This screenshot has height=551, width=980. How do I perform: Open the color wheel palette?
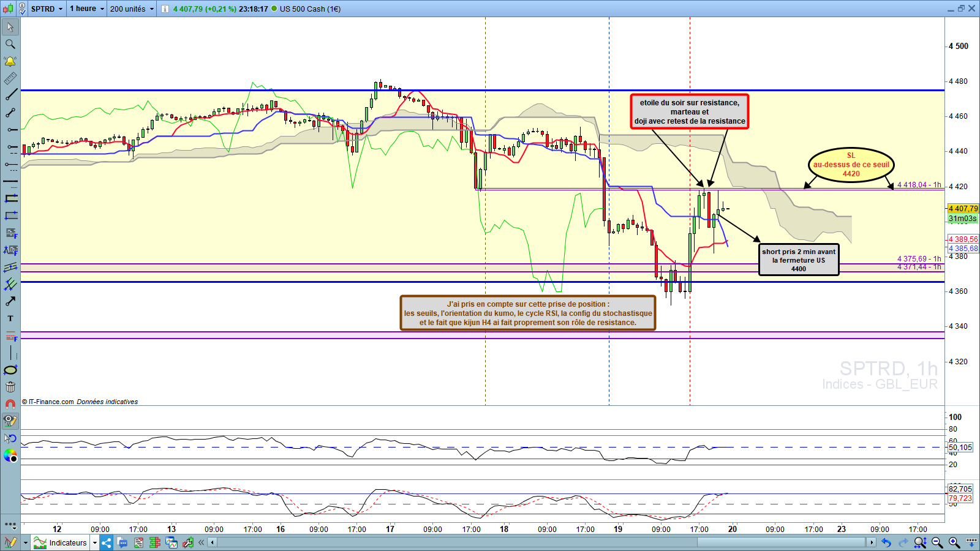[10, 455]
